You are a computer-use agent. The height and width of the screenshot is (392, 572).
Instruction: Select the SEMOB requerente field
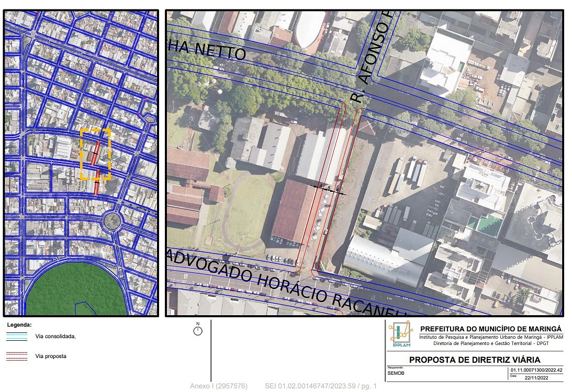(396, 374)
